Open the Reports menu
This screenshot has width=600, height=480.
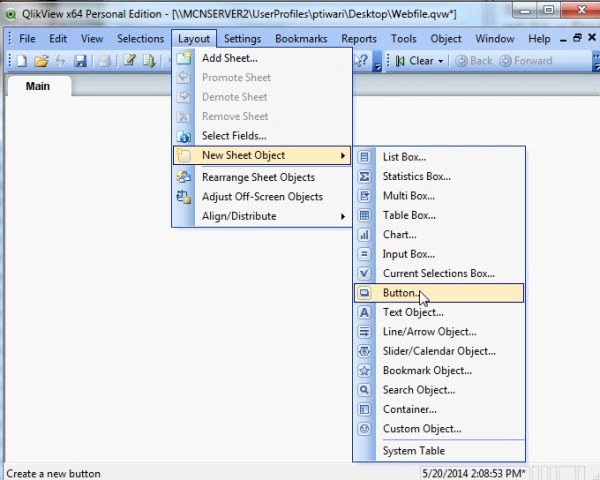(359, 39)
